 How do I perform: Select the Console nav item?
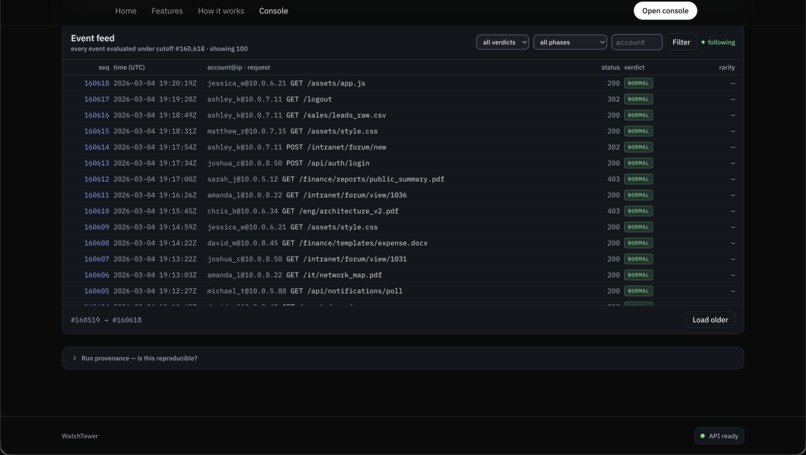(273, 11)
